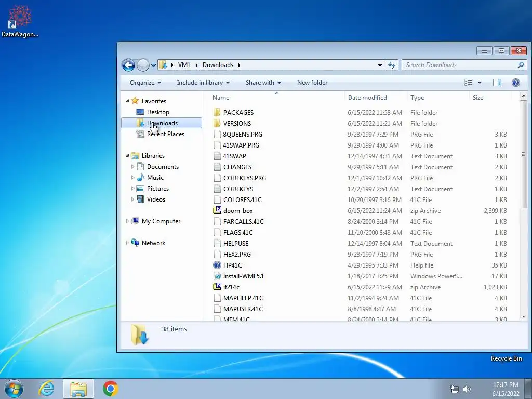Select the 8QUEENS.PRG file icon
The image size is (532, 399).
[217, 134]
